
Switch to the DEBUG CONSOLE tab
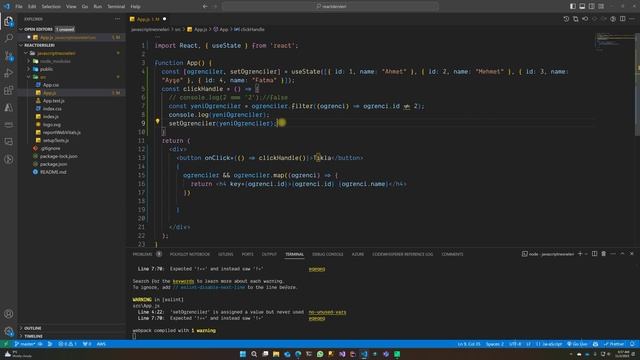pos(327,254)
